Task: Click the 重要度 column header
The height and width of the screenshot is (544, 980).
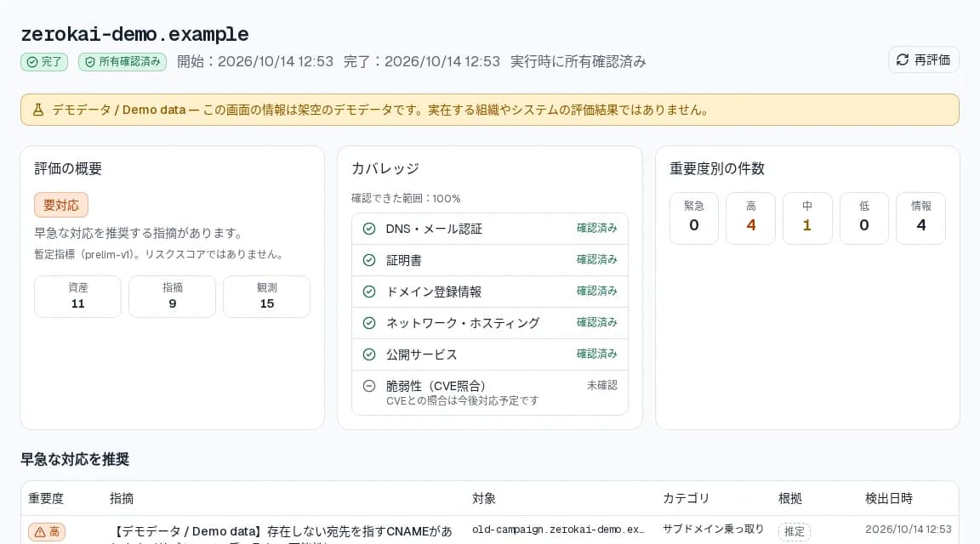Action: pyautogui.click(x=46, y=498)
